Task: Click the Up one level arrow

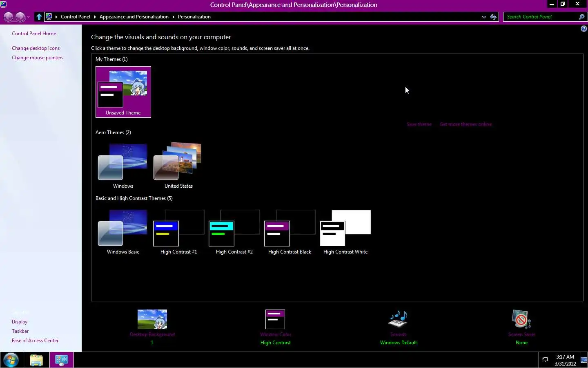Action: 39,17
